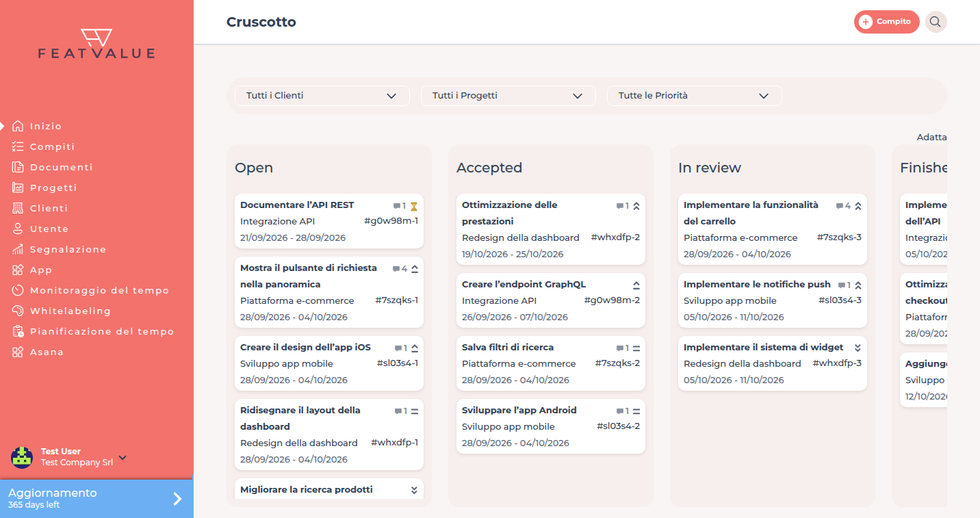This screenshot has width=980, height=518.
Task: Open Whitelabeling from the sidebar
Action: click(70, 311)
